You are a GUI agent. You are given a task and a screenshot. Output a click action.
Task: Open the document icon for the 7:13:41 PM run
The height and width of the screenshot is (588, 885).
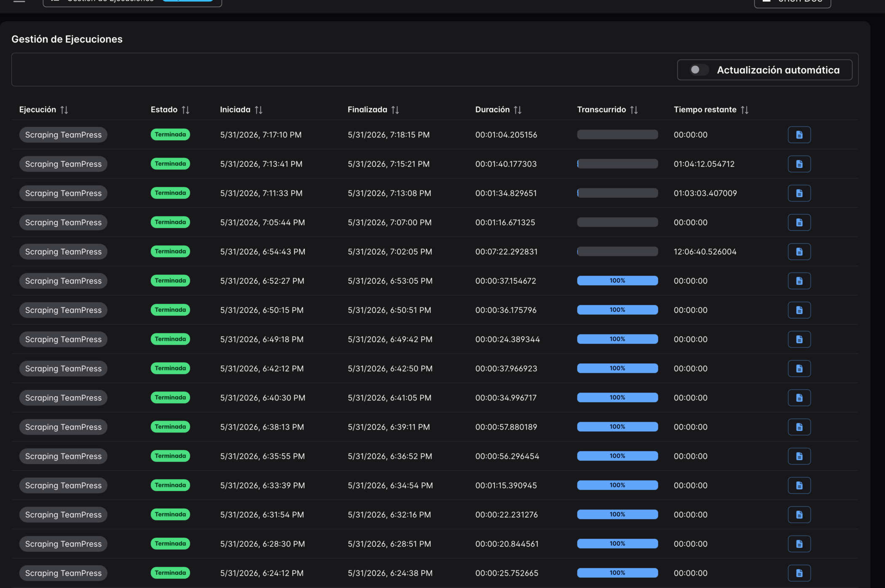pyautogui.click(x=799, y=164)
